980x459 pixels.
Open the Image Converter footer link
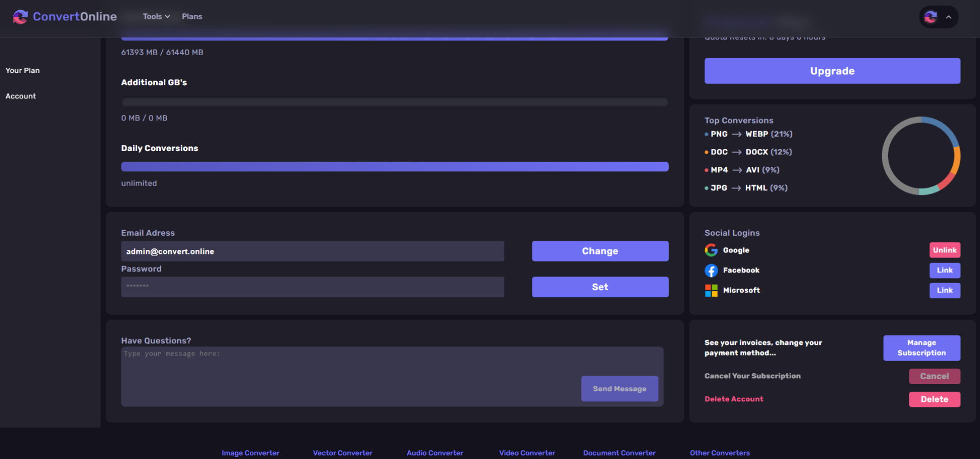(251, 453)
